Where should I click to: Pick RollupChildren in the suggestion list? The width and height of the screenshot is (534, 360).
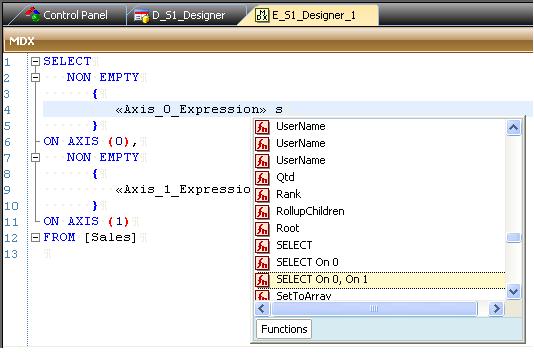point(380,212)
